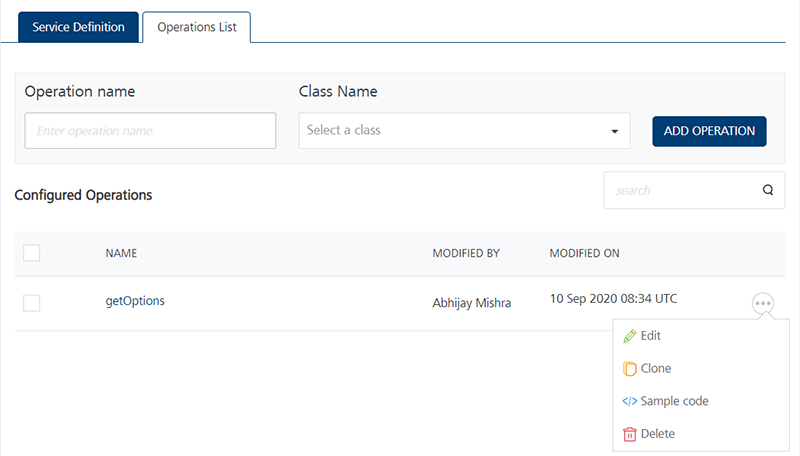Click the Class Name dropdown arrow
The height and width of the screenshot is (456, 800).
pyautogui.click(x=615, y=131)
